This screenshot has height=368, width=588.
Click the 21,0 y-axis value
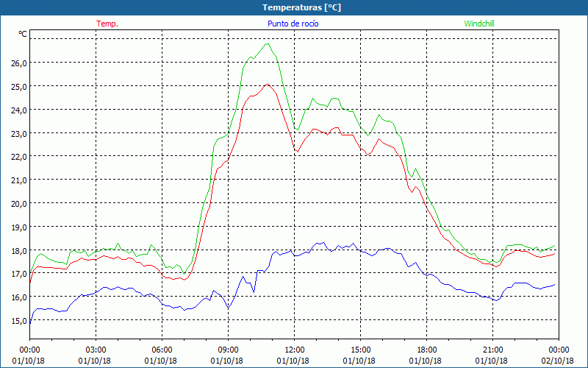point(19,180)
